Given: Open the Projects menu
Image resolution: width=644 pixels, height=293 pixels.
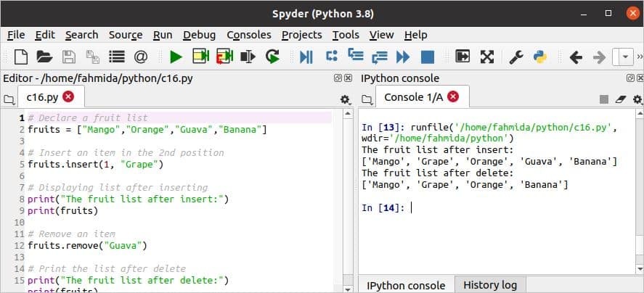Looking at the screenshot, I should point(302,36).
